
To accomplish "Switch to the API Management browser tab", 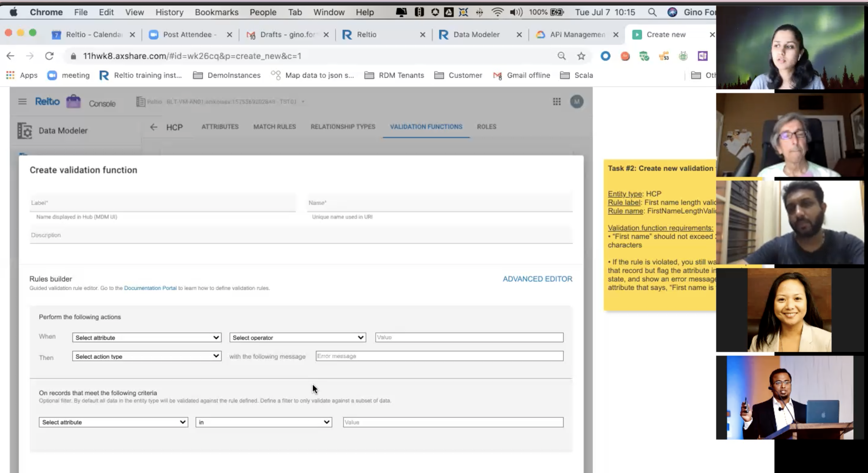I will pyautogui.click(x=577, y=35).
